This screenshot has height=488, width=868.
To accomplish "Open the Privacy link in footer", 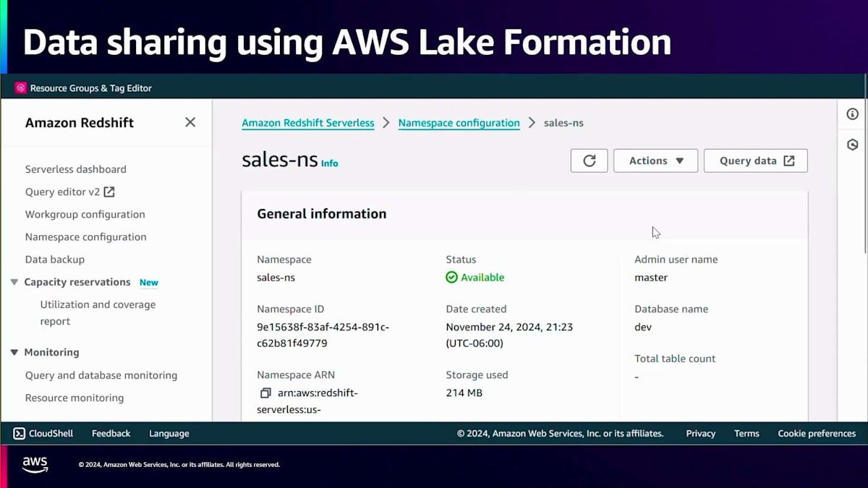I will pyautogui.click(x=701, y=434).
